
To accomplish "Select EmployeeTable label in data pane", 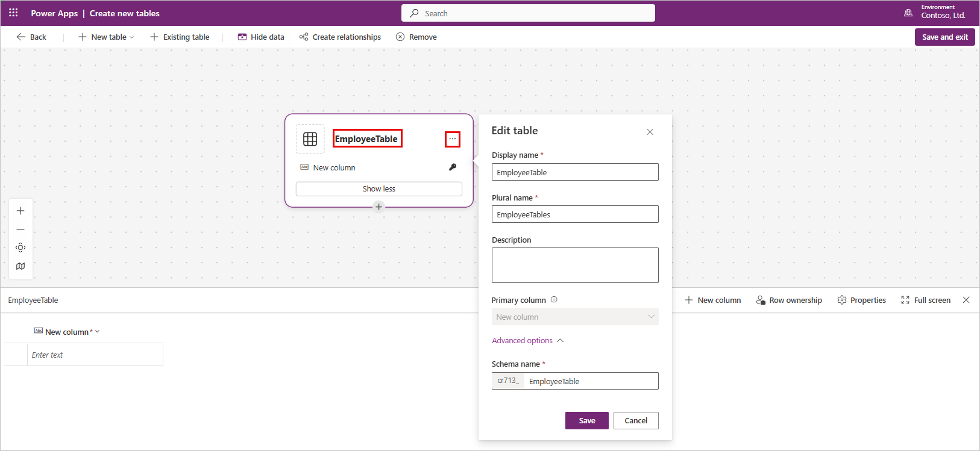I will coord(33,300).
